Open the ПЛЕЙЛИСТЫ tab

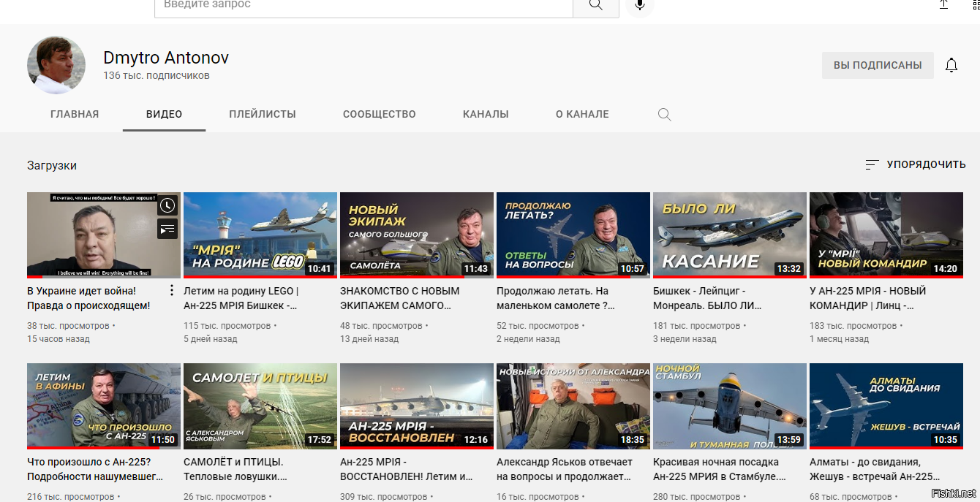263,114
